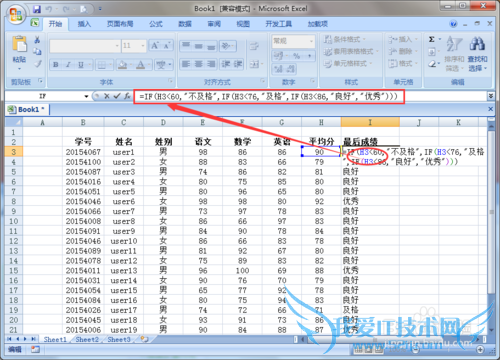
Task: Open the Name Box dropdown arrow
Action: point(86,96)
